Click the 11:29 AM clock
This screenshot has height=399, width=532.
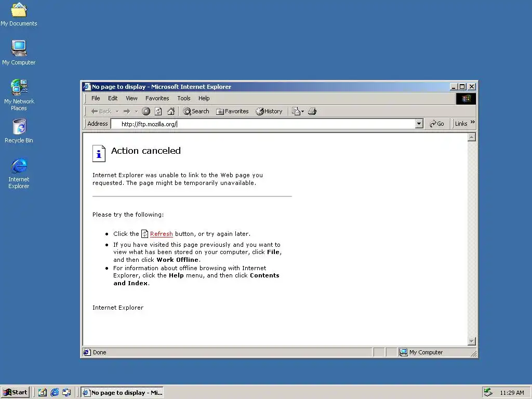[512, 393]
